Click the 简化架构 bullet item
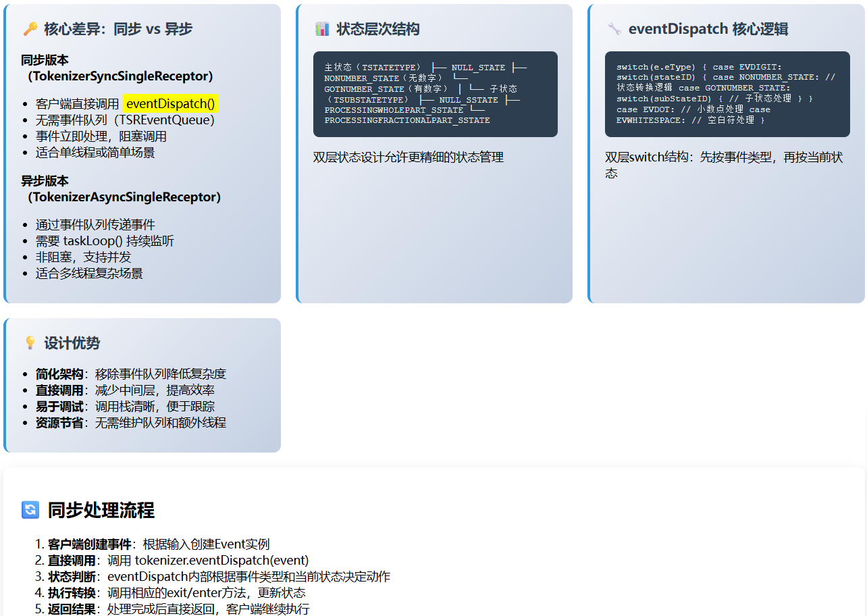867x616 pixels. coord(131,374)
